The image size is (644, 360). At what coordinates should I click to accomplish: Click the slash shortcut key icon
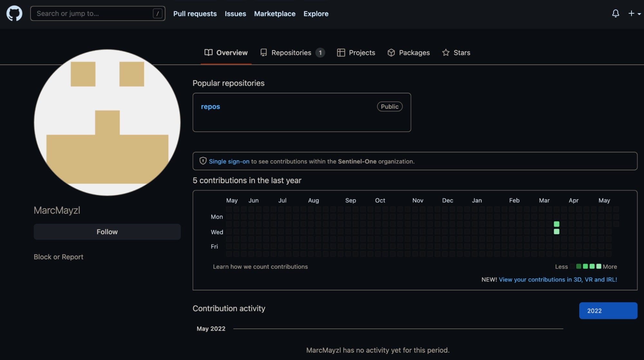(158, 14)
